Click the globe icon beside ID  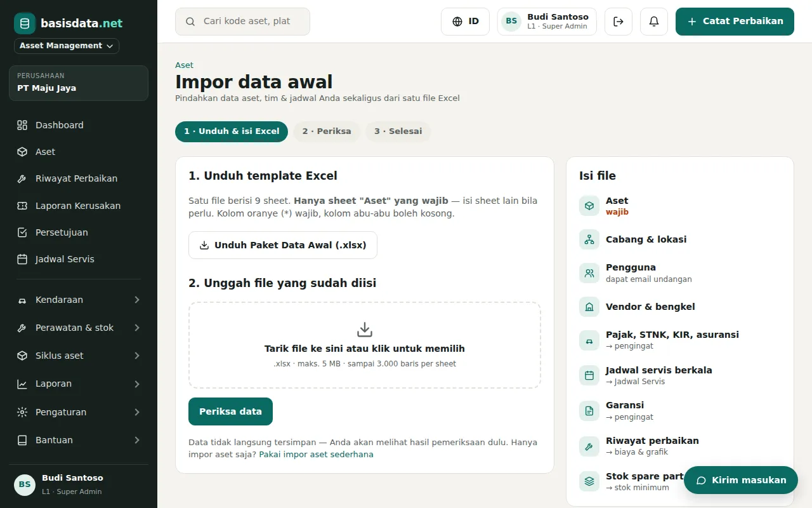click(457, 22)
